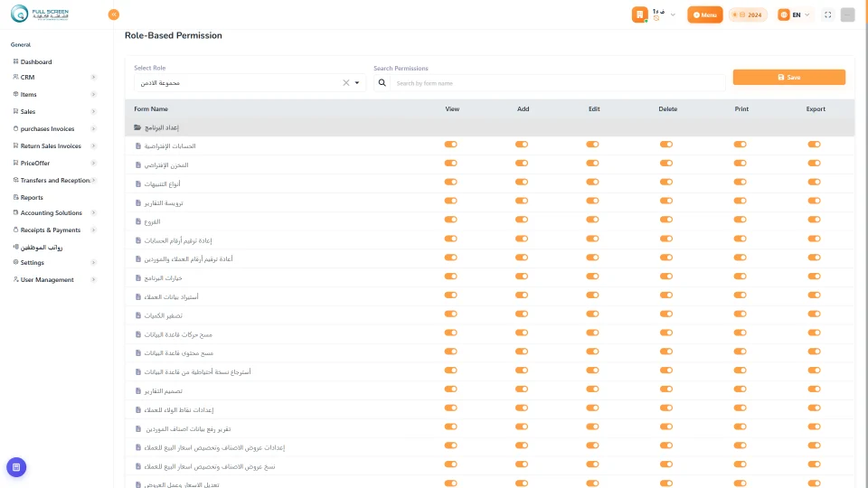Toggle Add permission for المخزن الإفتراضي
The image size is (868, 488).
(x=522, y=164)
